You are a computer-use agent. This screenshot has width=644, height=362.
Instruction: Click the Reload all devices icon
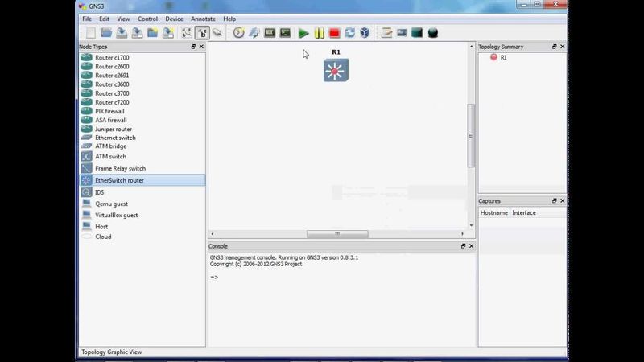(349, 33)
